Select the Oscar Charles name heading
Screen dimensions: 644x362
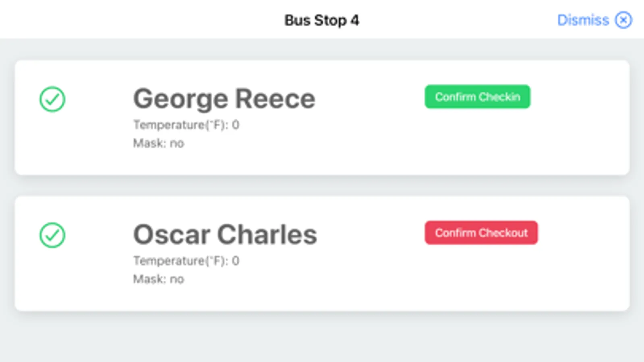225,235
